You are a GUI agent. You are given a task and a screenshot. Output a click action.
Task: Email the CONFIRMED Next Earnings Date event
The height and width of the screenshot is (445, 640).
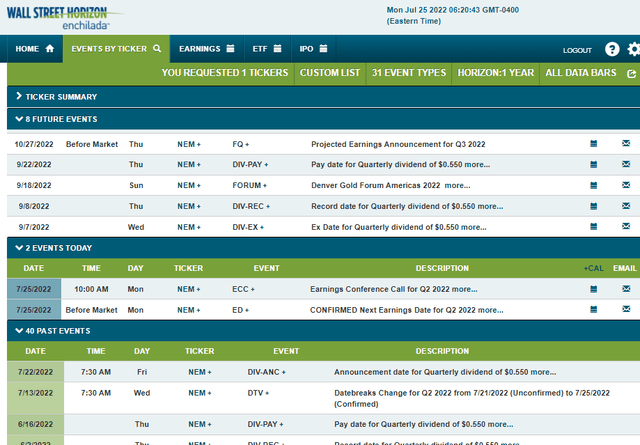(x=626, y=309)
